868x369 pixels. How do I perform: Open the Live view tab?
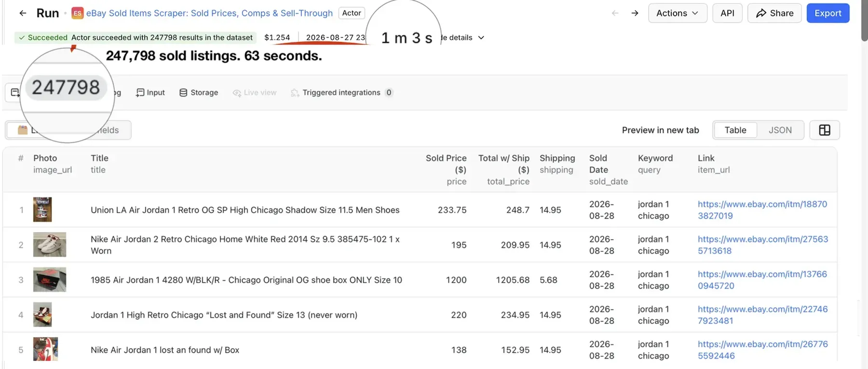[255, 93]
